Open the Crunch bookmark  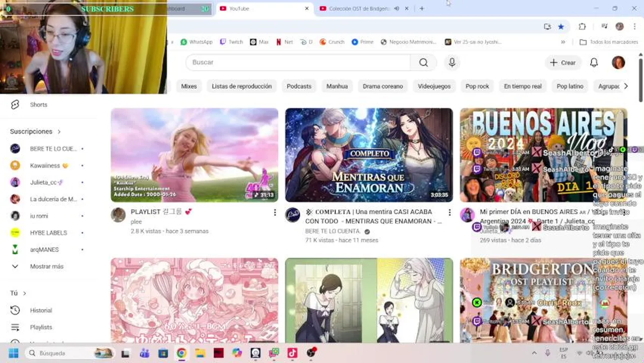[332, 42]
